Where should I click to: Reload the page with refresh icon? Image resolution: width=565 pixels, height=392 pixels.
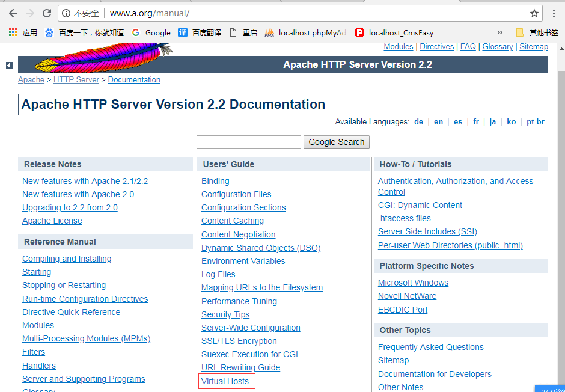pyautogui.click(x=47, y=14)
